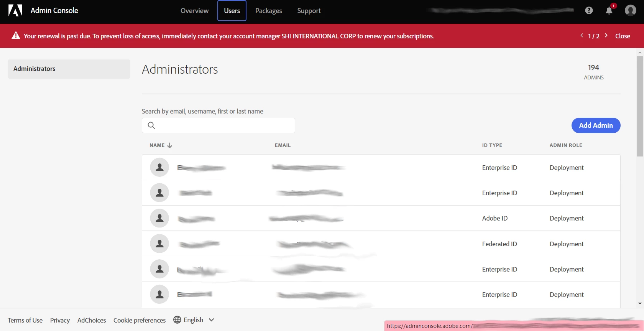Click Deployment role in Adobe ID row
The width and height of the screenshot is (644, 331).
pyautogui.click(x=567, y=218)
